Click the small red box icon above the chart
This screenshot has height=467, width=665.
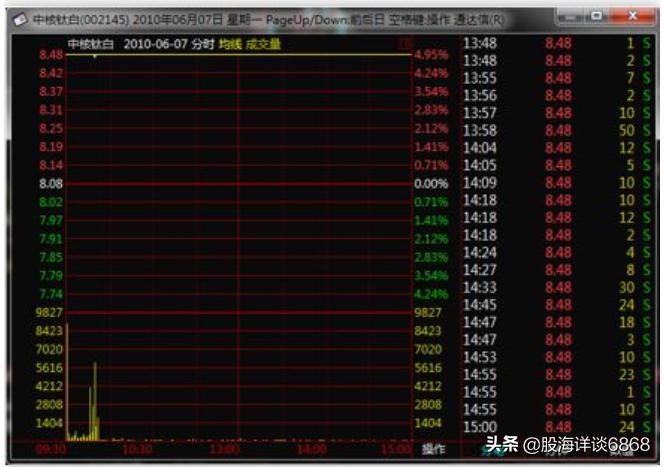click(x=405, y=44)
